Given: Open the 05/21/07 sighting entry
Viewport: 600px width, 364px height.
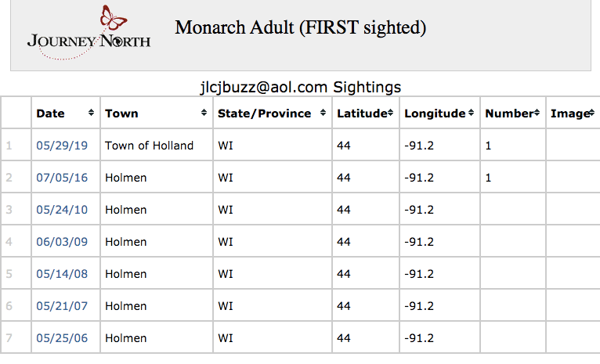Looking at the screenshot, I should point(62,306).
